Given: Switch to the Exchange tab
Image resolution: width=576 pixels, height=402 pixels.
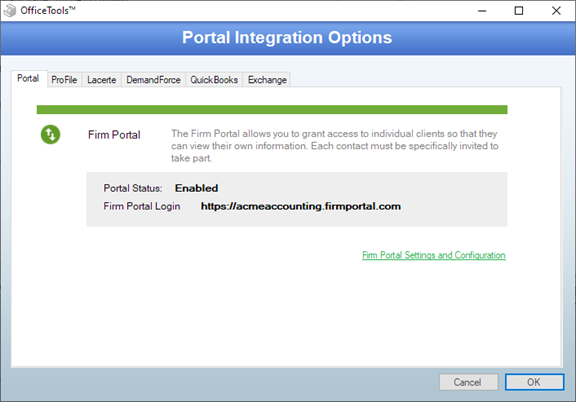Looking at the screenshot, I should [x=267, y=80].
